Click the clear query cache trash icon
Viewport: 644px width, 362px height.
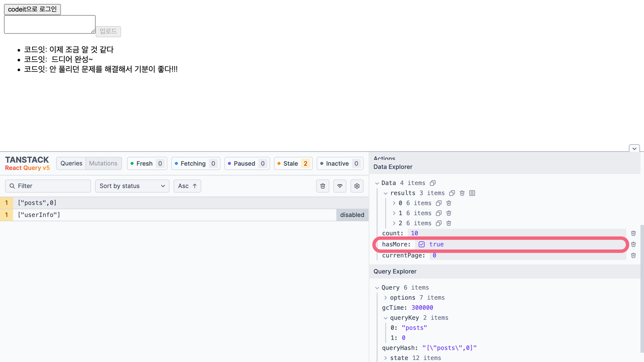pyautogui.click(x=323, y=186)
